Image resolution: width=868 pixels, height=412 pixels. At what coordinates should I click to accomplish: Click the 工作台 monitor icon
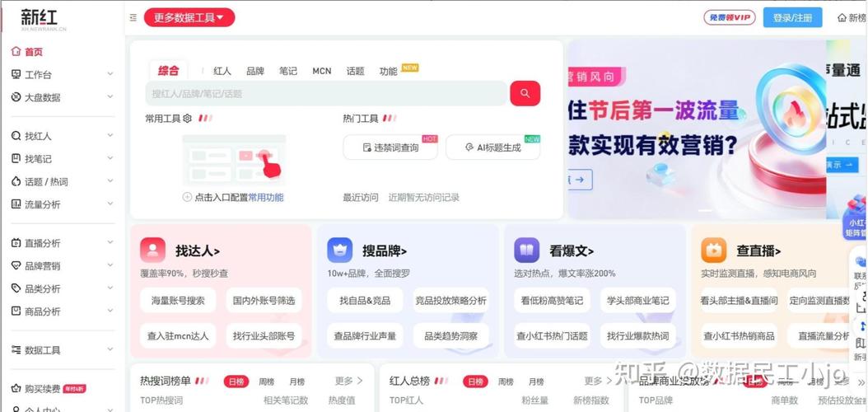pyautogui.click(x=16, y=74)
